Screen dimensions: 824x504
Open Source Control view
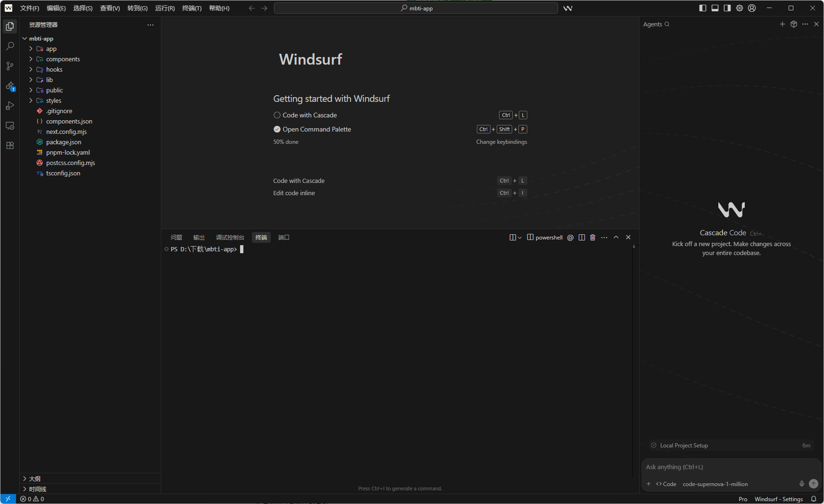pos(10,66)
